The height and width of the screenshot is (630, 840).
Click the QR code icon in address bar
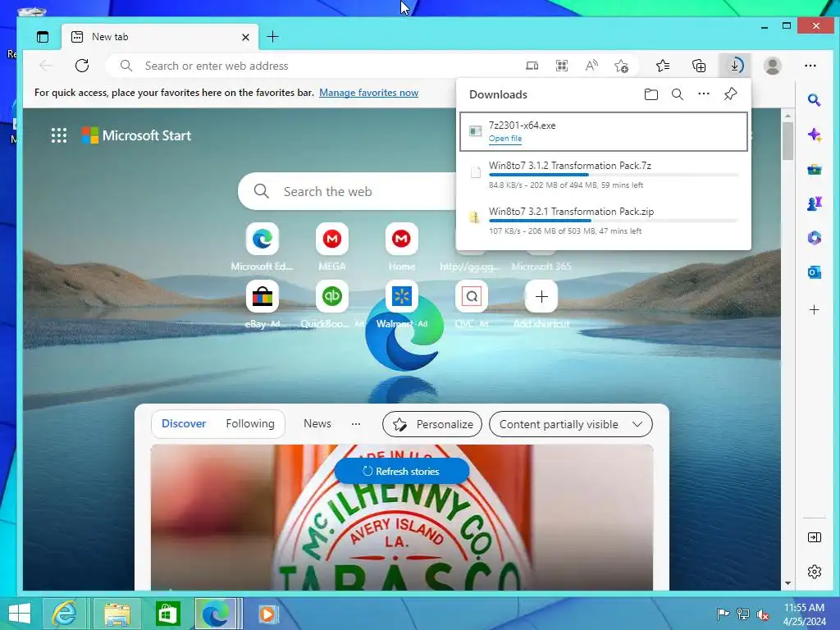[x=561, y=66]
